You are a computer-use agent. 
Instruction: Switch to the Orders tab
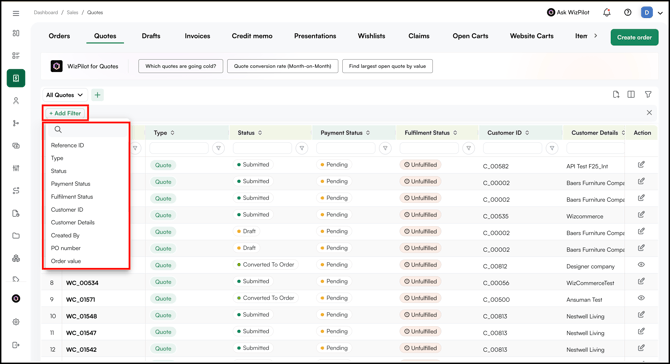(59, 36)
